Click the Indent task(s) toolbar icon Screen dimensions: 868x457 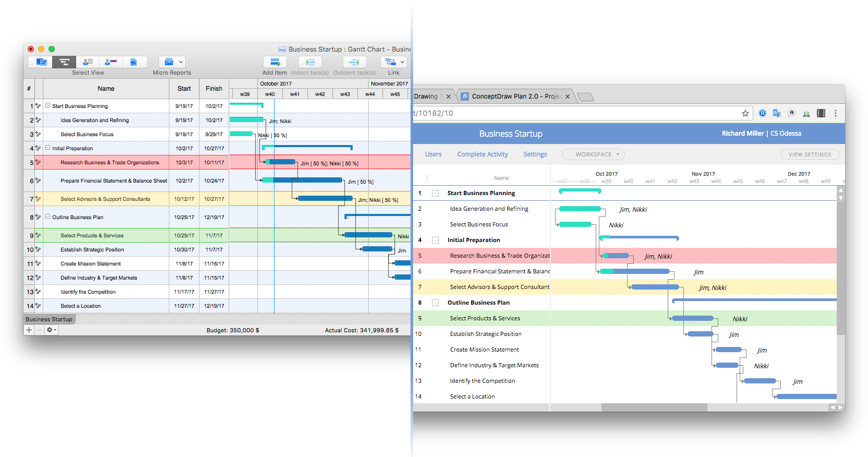310,62
